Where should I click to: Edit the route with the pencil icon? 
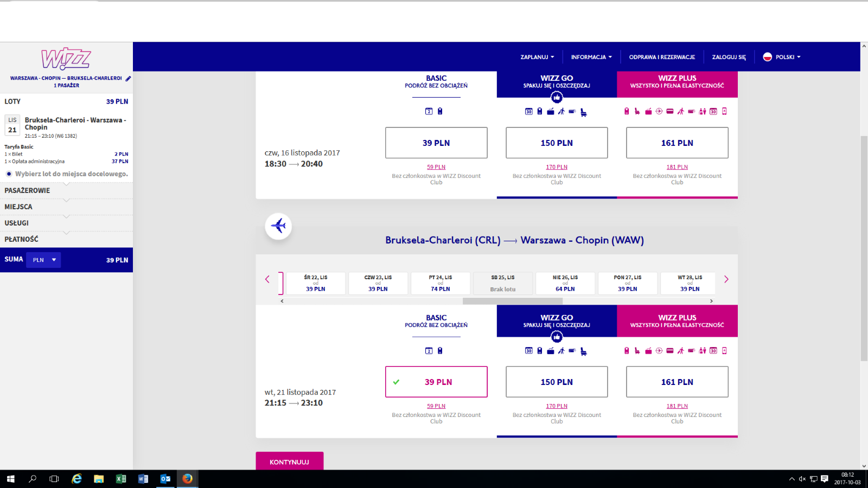(128, 79)
